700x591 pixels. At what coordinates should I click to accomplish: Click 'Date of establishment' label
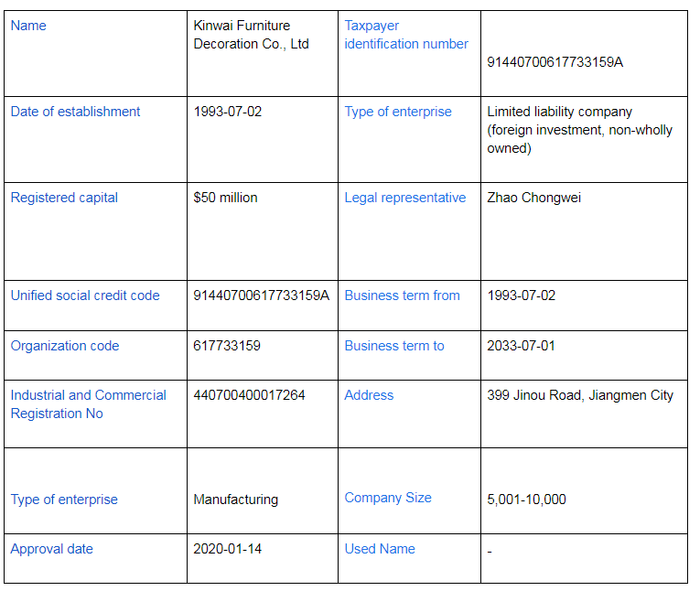pos(75,112)
